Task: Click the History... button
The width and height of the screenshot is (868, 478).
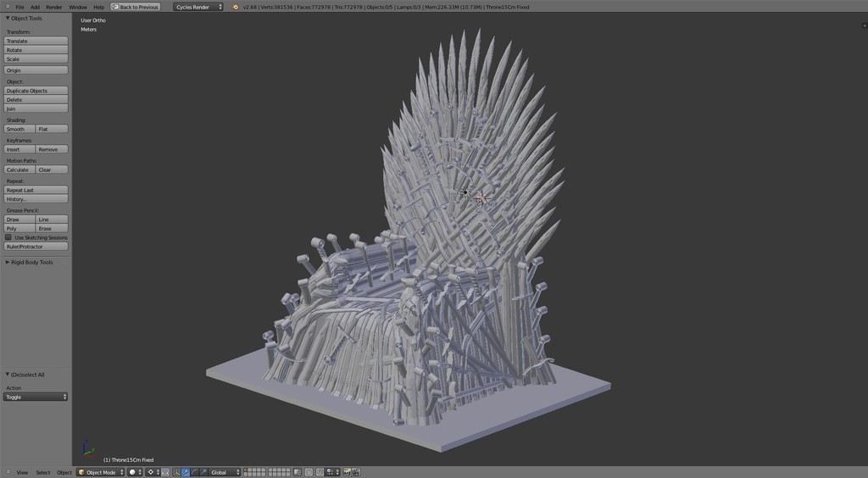Action: tap(36, 198)
